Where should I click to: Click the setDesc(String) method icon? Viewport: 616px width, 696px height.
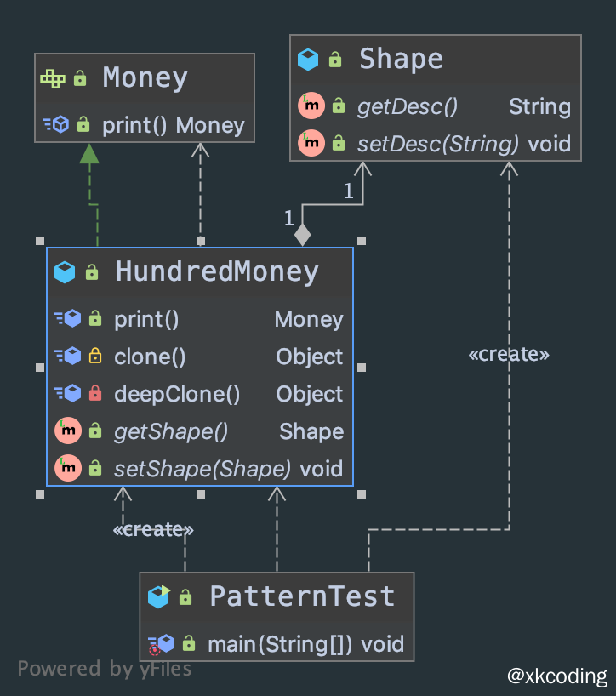pyautogui.click(x=311, y=143)
